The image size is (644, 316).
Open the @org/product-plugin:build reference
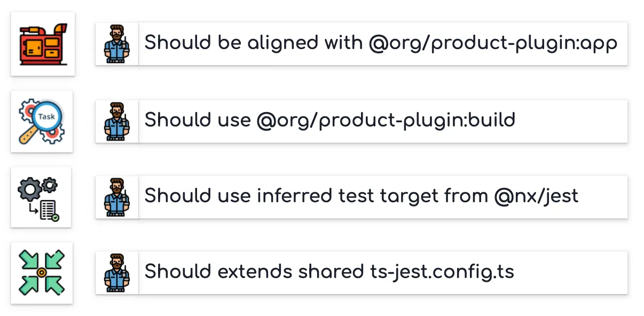pos(386,121)
